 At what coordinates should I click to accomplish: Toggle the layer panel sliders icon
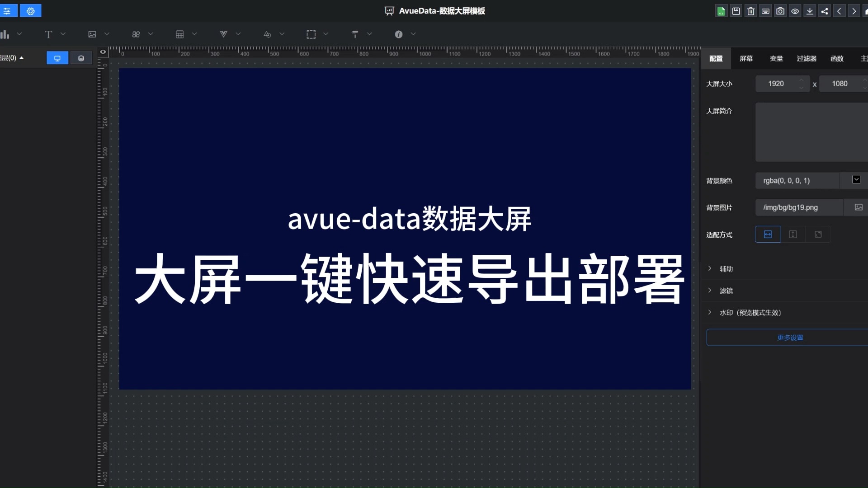[8, 11]
